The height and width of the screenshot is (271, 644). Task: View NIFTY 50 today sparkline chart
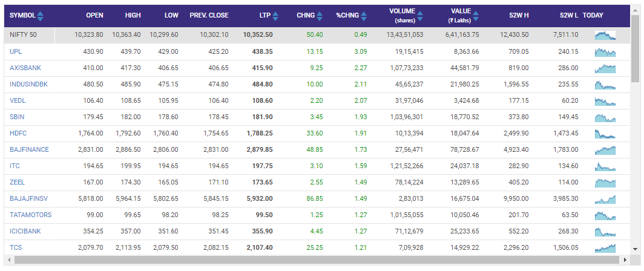(605, 35)
